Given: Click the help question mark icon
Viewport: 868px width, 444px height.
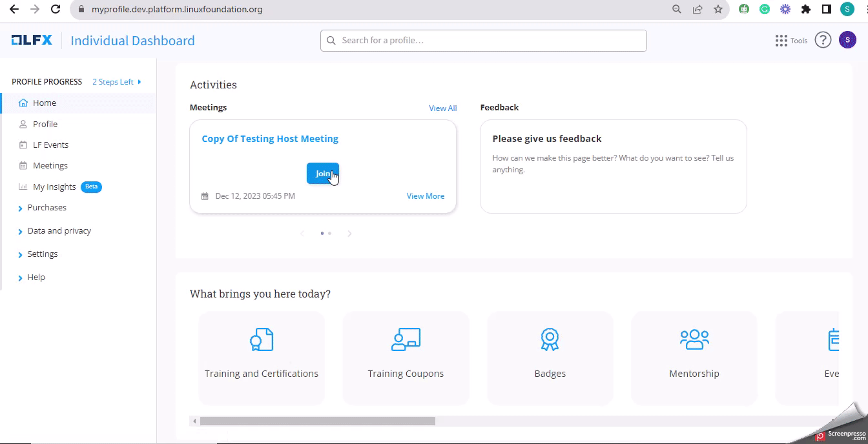Looking at the screenshot, I should 822,40.
